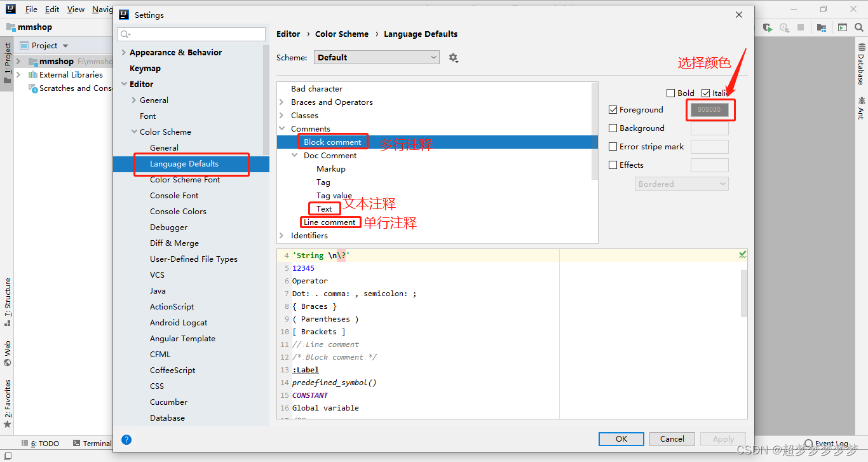868x462 pixels.
Task: Collapse the Doc Comment node
Action: [295, 156]
